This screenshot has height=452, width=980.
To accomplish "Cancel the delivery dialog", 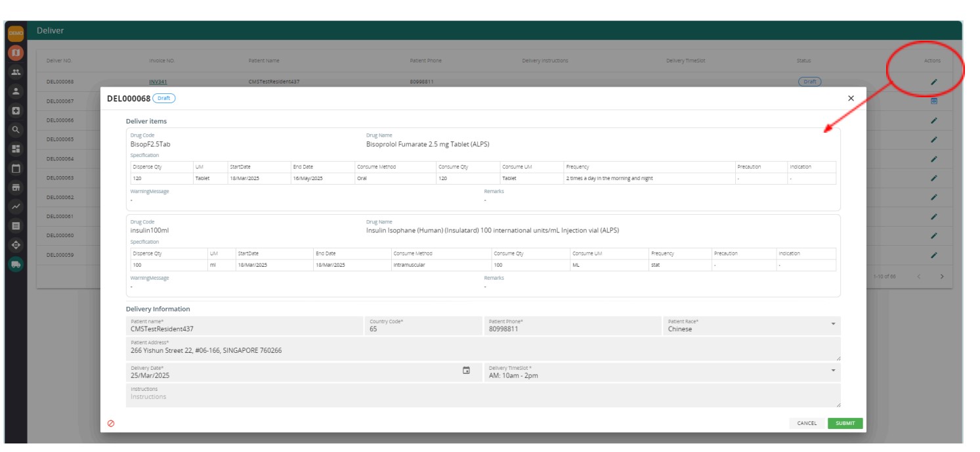I will click(807, 423).
